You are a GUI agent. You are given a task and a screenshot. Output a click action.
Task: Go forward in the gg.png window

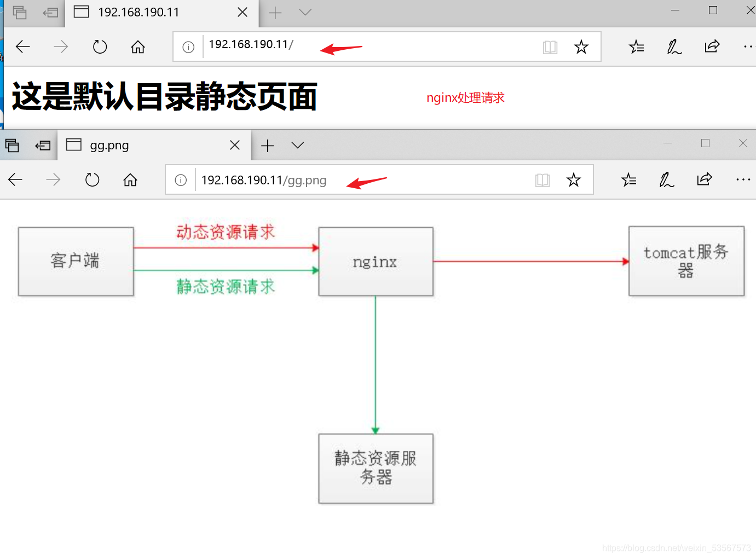point(53,180)
